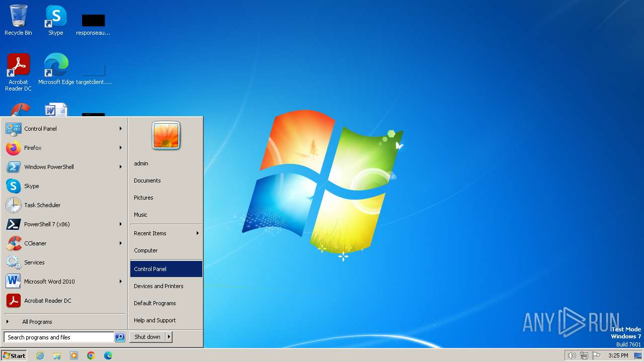Expand the Recent Items submenu

click(x=166, y=233)
